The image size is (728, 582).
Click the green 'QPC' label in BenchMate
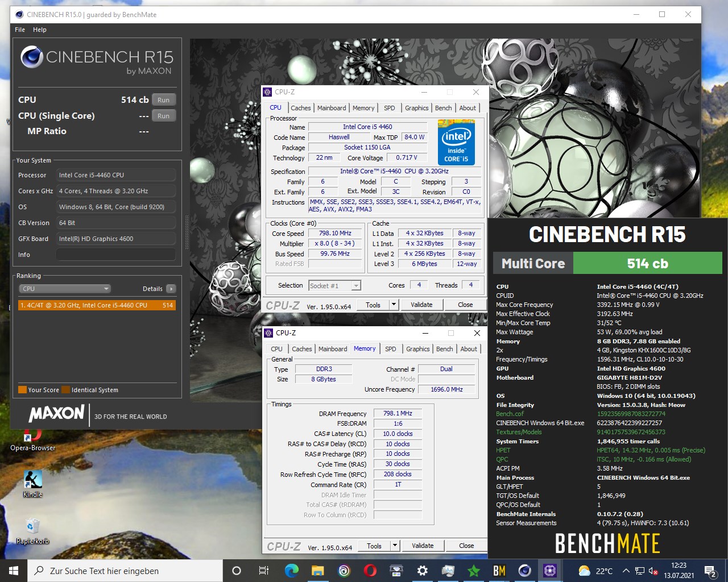tap(502, 459)
